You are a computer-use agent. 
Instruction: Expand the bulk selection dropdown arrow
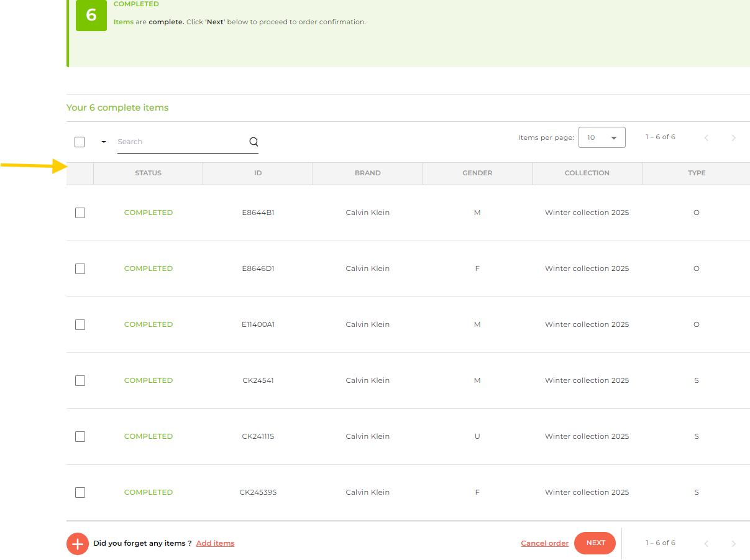(x=104, y=142)
